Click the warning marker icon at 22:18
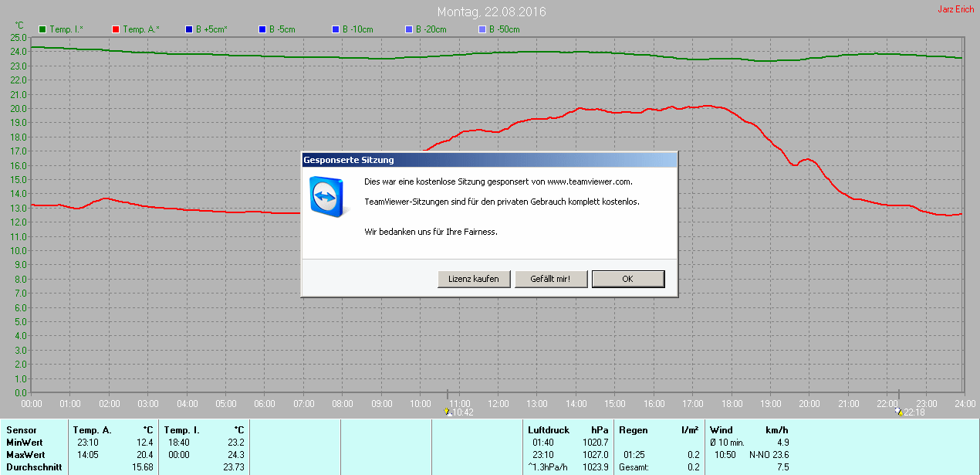 (899, 412)
